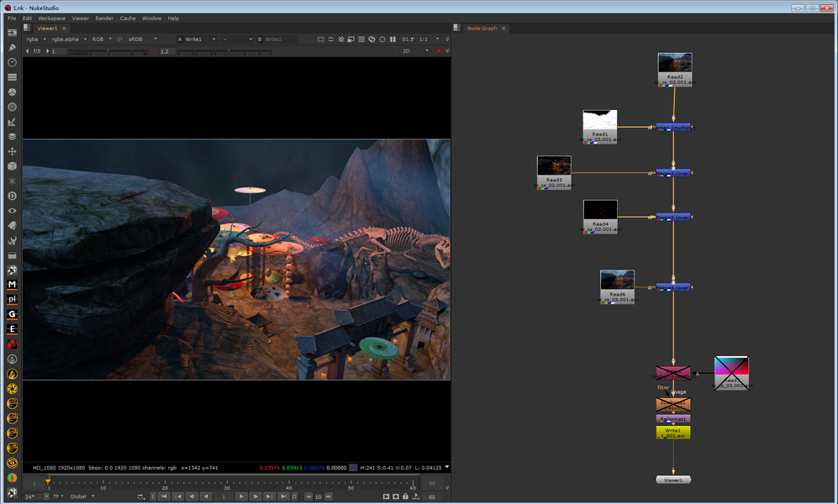Open the Render menu
This screenshot has width=838, height=504.
pos(104,18)
